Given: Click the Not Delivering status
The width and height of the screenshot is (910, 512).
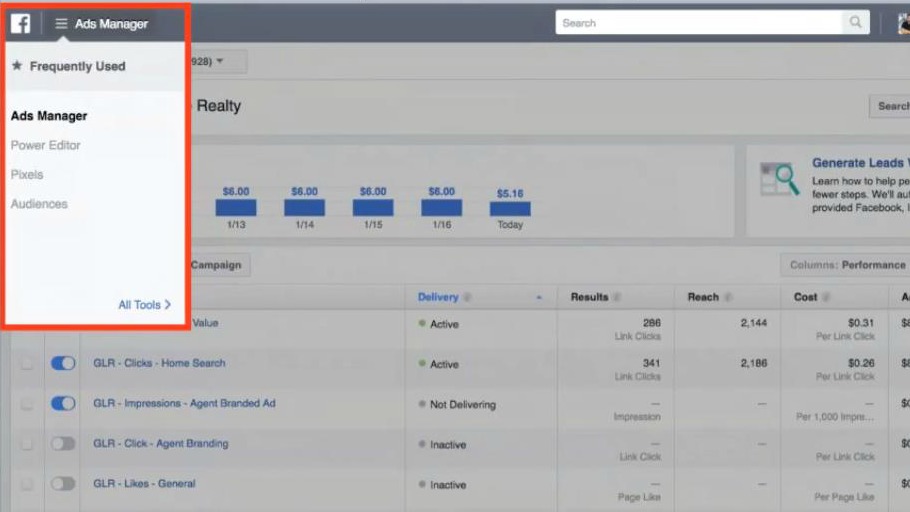Looking at the screenshot, I should [463, 405].
